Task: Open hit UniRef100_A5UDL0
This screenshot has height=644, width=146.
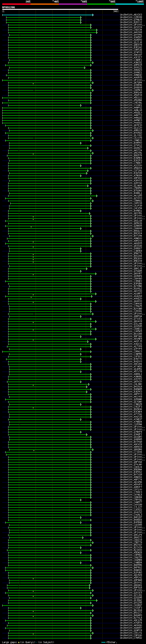Action: click(131, 113)
